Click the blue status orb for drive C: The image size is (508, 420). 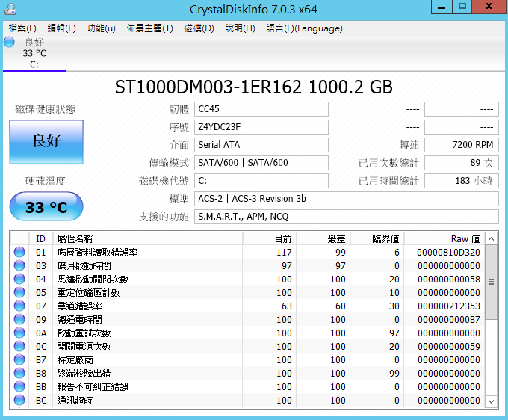9,43
